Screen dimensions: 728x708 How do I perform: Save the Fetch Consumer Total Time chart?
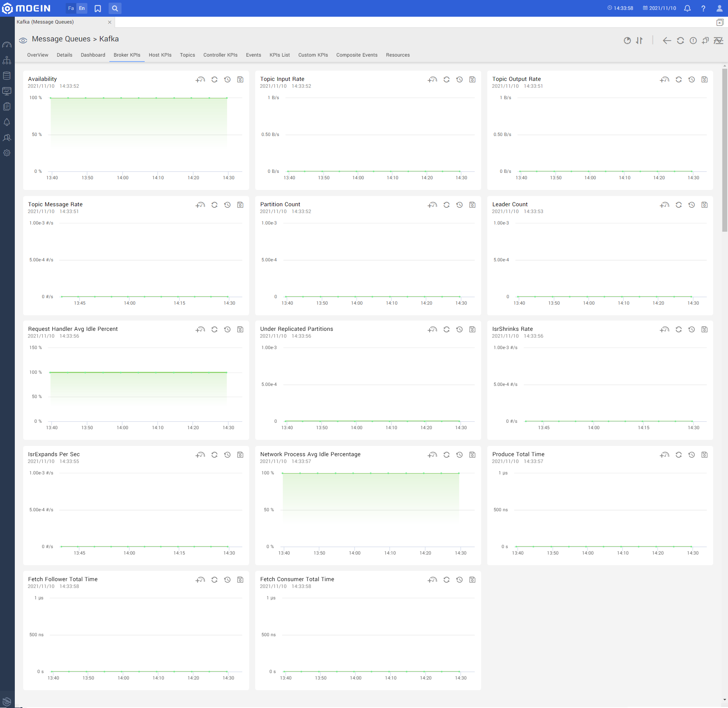[x=472, y=580]
